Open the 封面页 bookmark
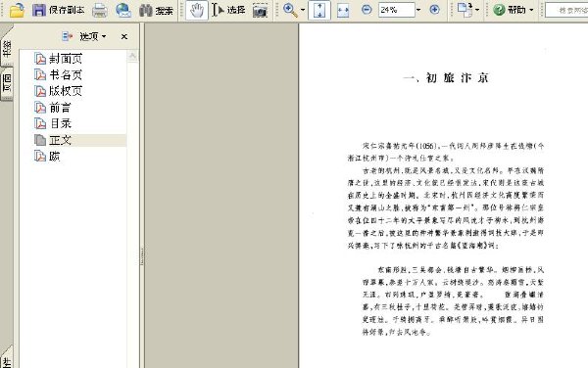Screen dimensions: 588x368 coord(66,59)
